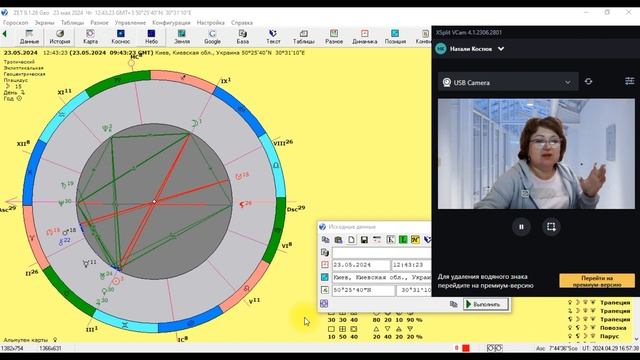The image size is (640, 360).
Task: Click the save diskette icon in Исходные данные
Action: point(364,240)
